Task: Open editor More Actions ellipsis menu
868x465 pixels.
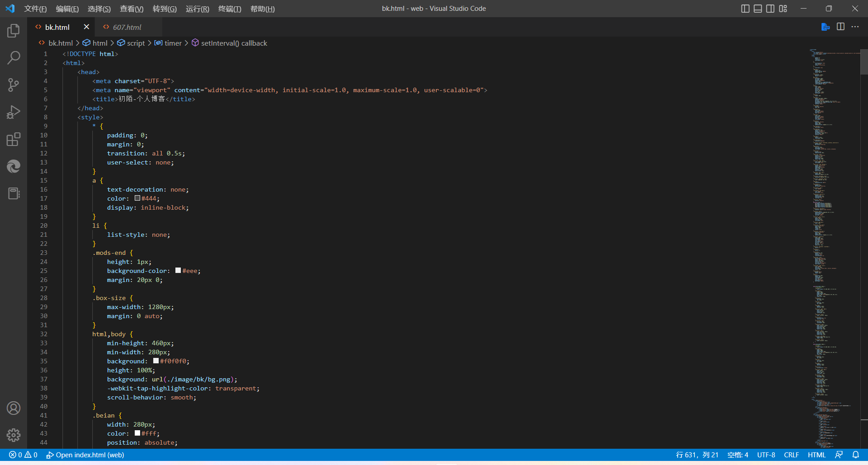Action: point(855,27)
